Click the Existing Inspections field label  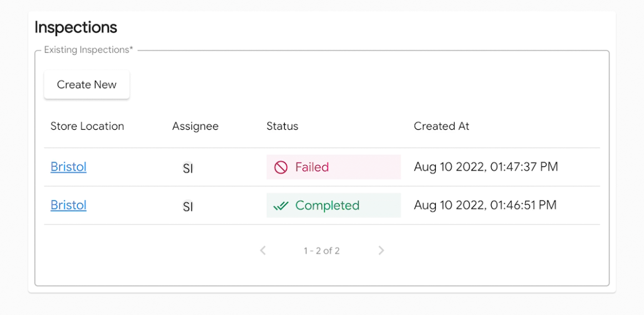[89, 50]
